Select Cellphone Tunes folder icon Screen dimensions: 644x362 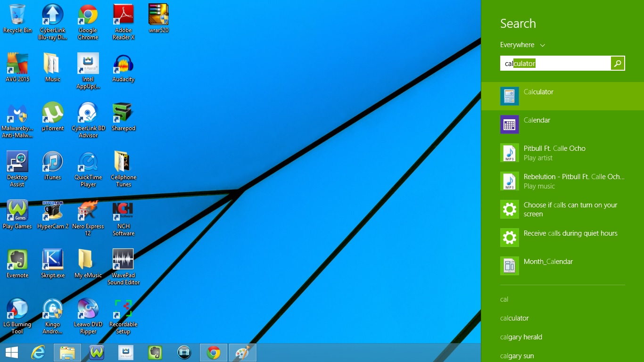(124, 169)
